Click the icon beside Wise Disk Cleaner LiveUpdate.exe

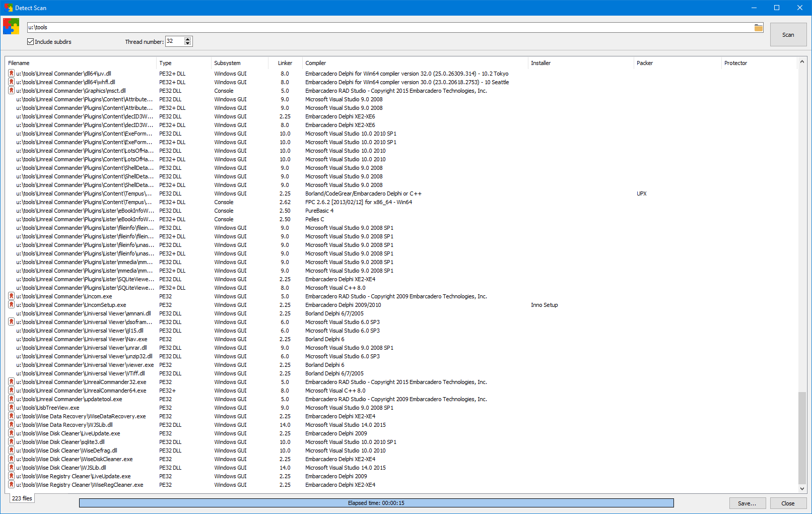[11, 433]
